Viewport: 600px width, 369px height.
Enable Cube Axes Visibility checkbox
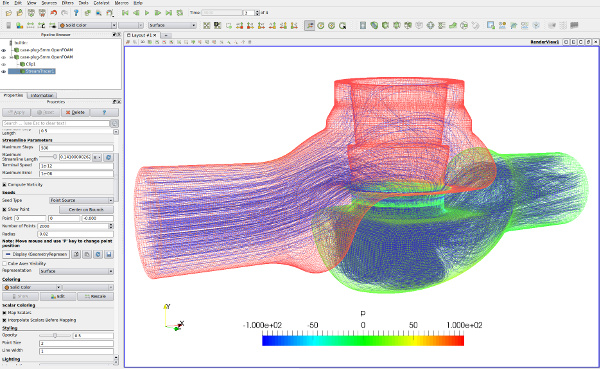[x=5, y=263]
